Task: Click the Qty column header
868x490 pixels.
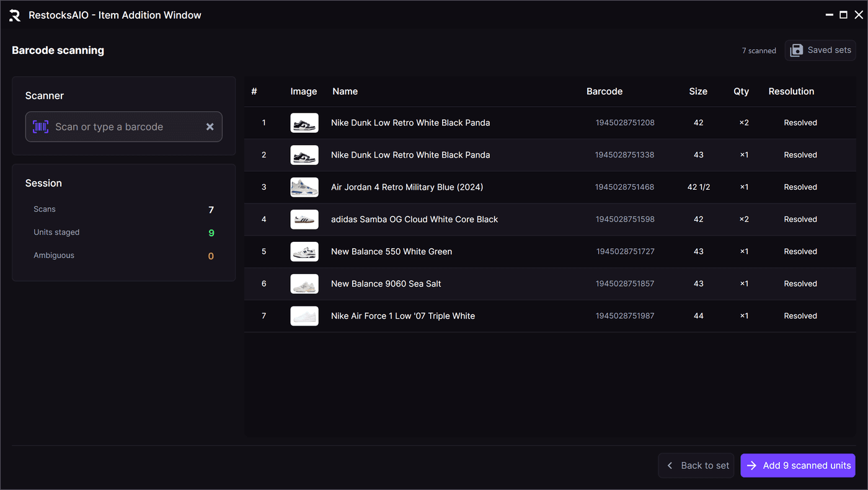Action: 742,92
